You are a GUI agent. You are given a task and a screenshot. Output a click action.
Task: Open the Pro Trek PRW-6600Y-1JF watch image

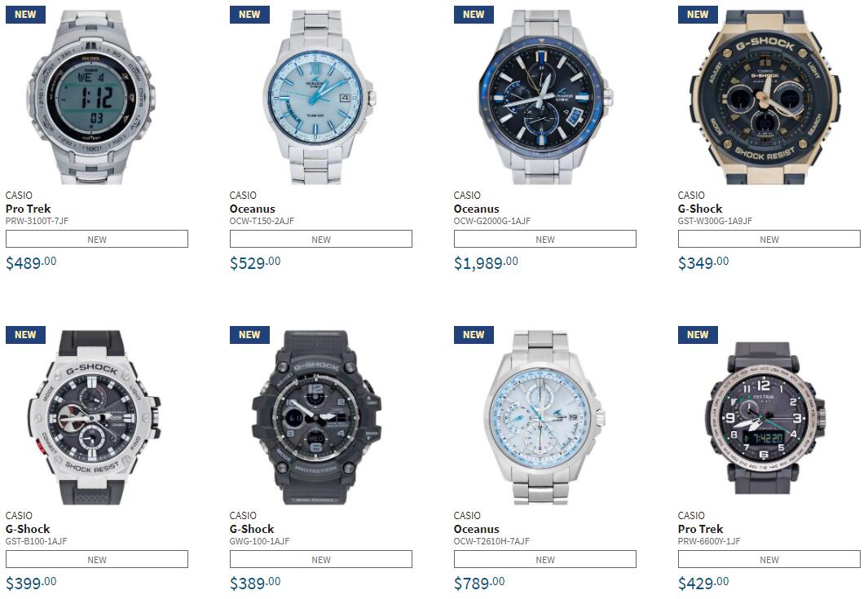[x=767, y=417]
